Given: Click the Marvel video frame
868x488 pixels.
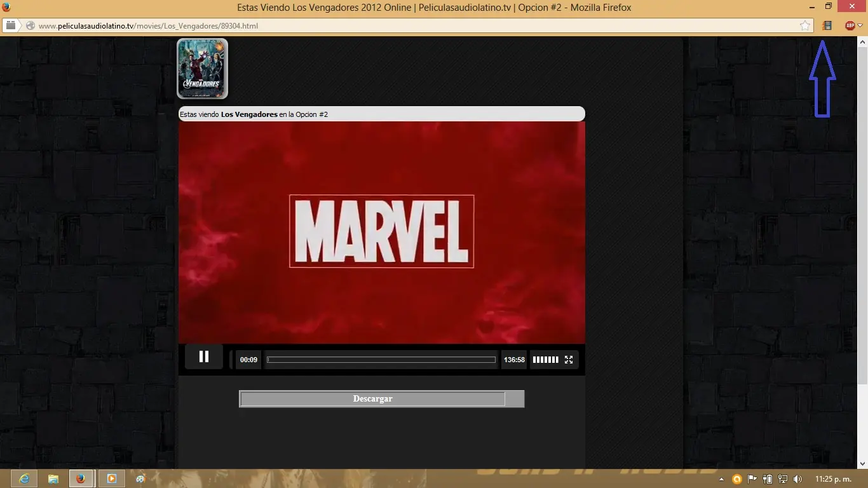Looking at the screenshot, I should (x=381, y=232).
